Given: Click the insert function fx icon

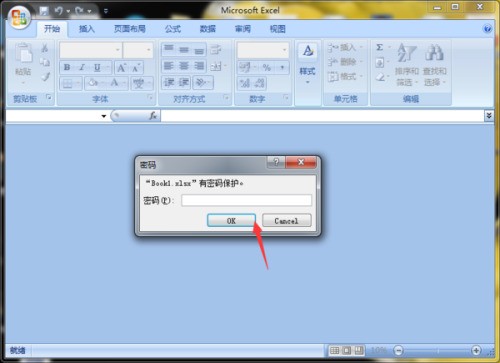Looking at the screenshot, I should point(153,116).
